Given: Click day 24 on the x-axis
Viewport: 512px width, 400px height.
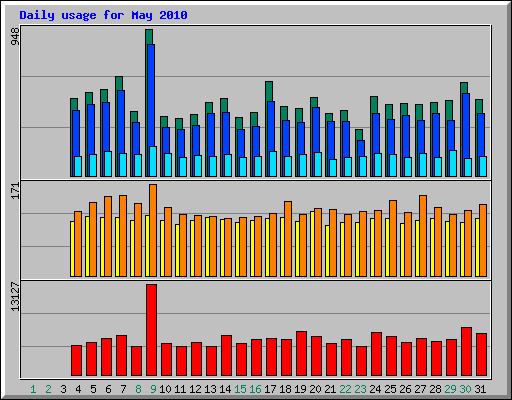Looking at the screenshot, I should click(x=375, y=389).
